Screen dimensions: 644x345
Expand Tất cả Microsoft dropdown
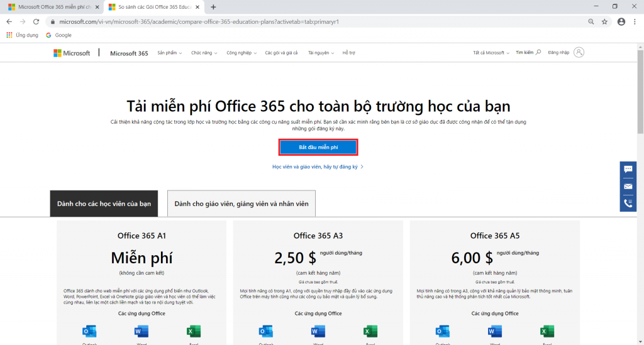pos(491,53)
